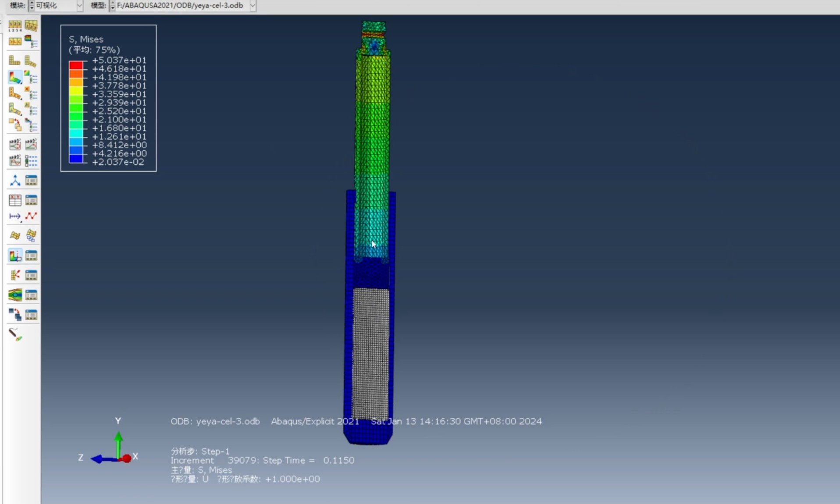Toggle Activate View Cut
Viewport: 840px width, 504px height.
point(15,256)
